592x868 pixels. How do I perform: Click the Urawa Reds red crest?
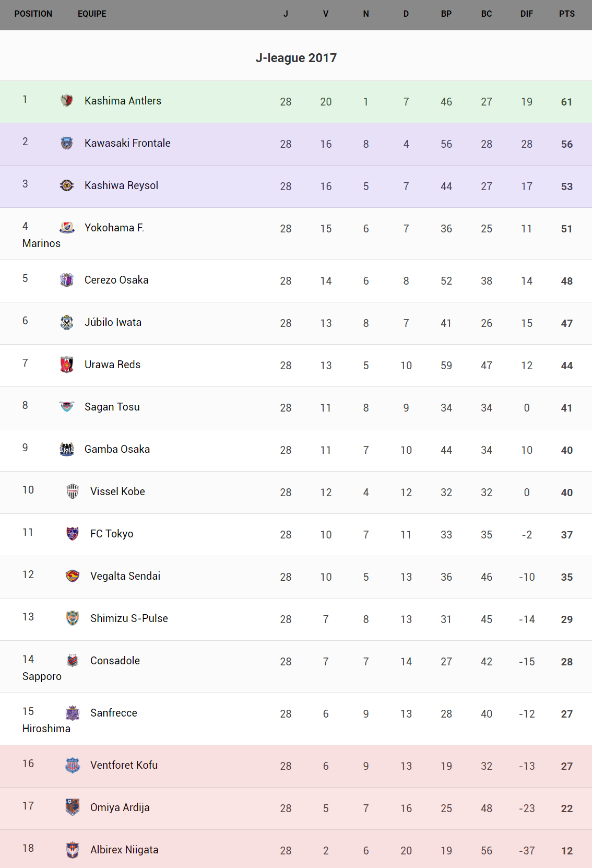(67, 364)
